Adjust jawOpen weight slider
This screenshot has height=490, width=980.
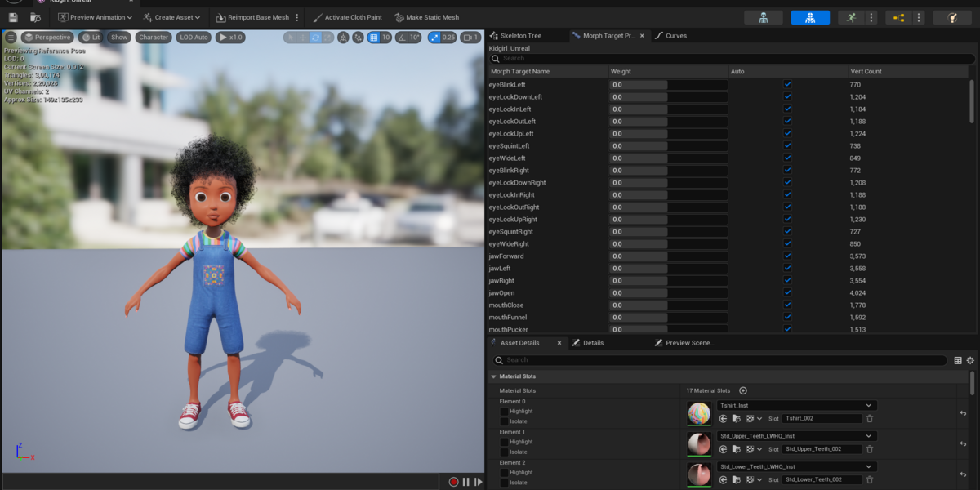click(667, 293)
